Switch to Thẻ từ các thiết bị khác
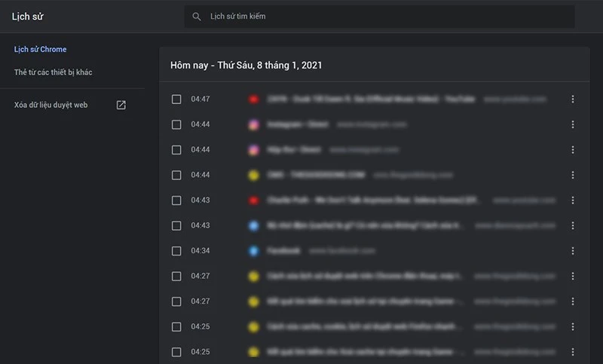The width and height of the screenshot is (603, 364). pos(54,72)
